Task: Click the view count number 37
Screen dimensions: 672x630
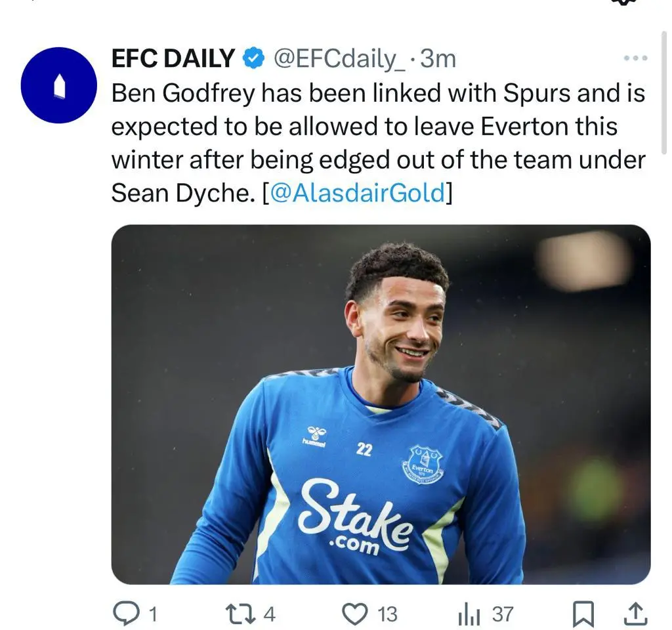Action: click(x=503, y=614)
